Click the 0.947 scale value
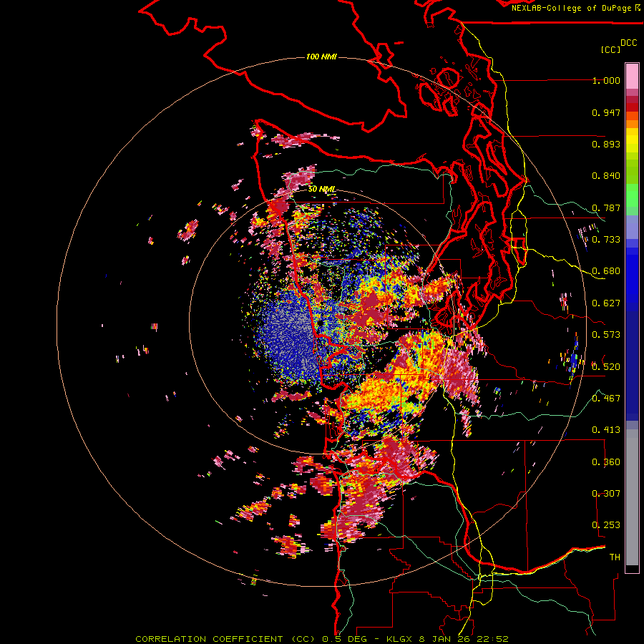This screenshot has height=644, width=644. pos(606,112)
